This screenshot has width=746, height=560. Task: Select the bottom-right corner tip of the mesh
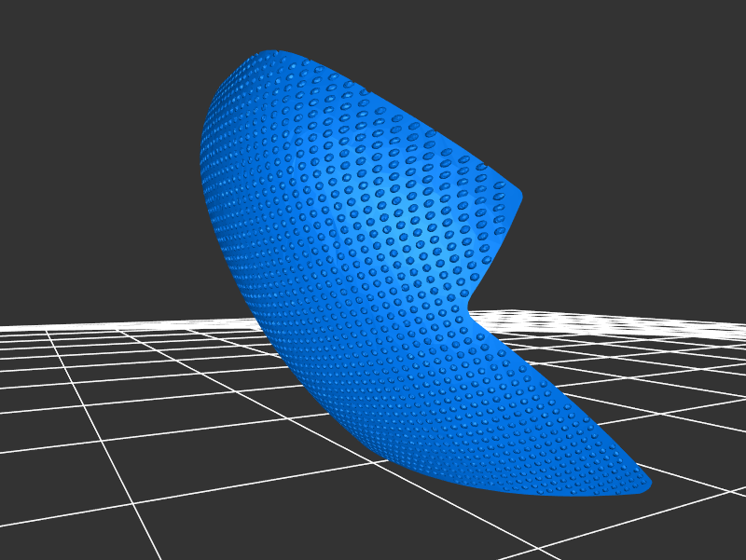pos(646,485)
